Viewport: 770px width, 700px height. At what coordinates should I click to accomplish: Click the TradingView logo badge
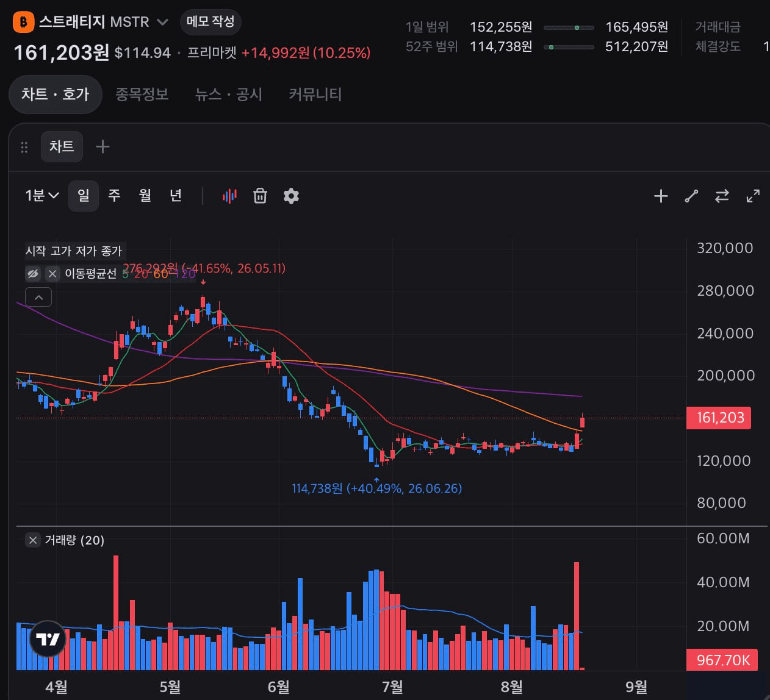pos(48,638)
